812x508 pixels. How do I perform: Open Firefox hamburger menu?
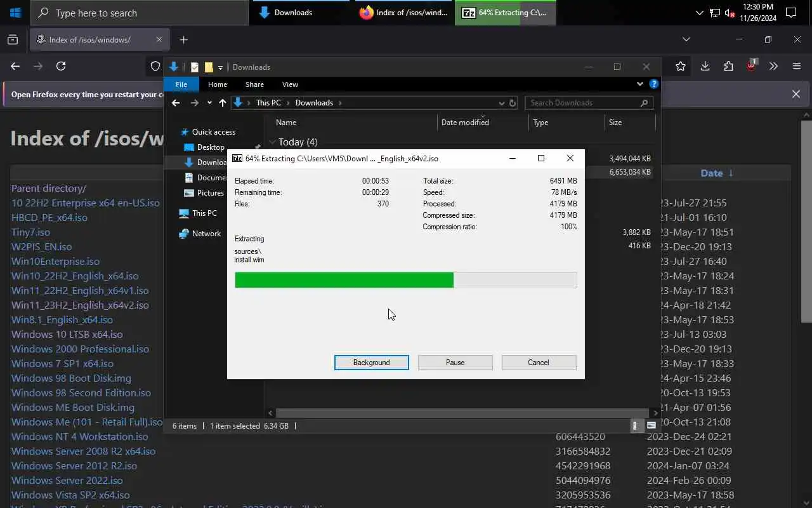(x=797, y=66)
